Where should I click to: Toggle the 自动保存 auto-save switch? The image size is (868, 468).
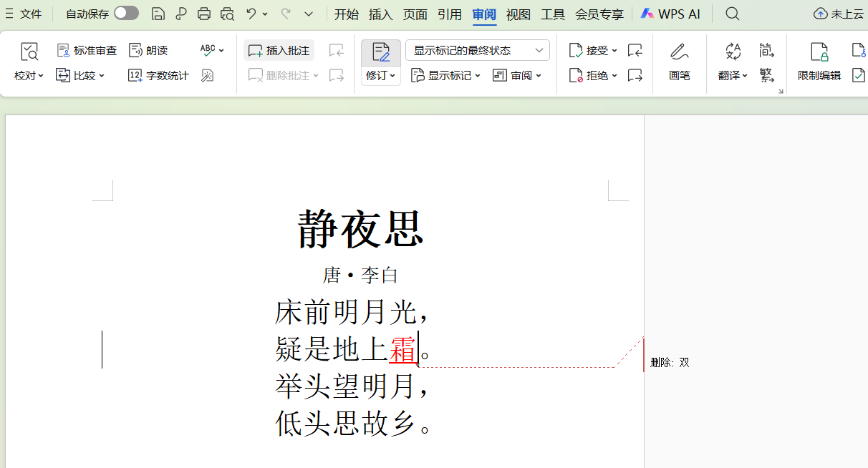(x=126, y=14)
